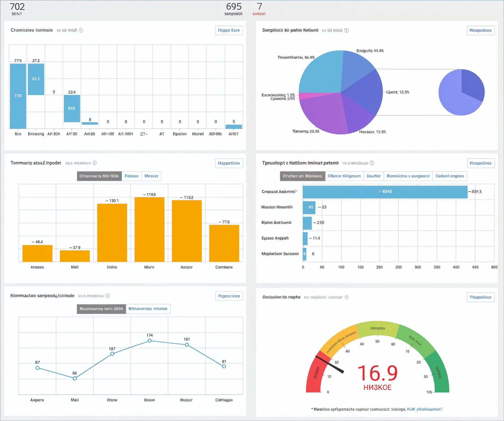Open the Doofier tab

373,176
